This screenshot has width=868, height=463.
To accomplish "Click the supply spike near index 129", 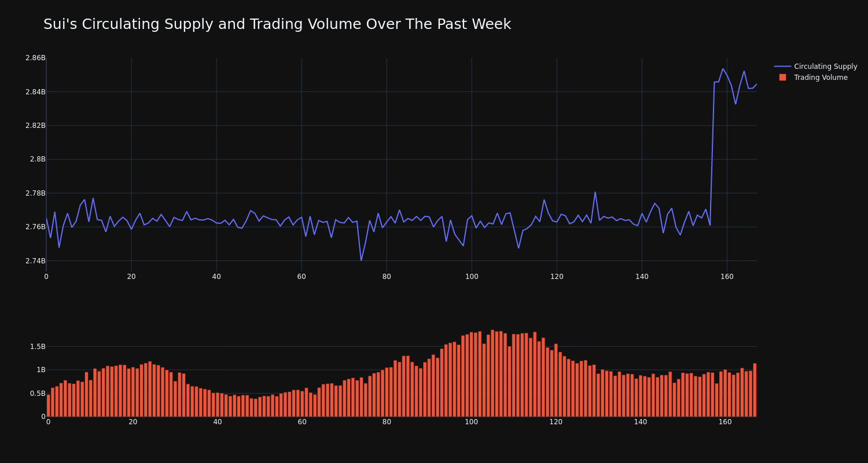I will click(595, 192).
